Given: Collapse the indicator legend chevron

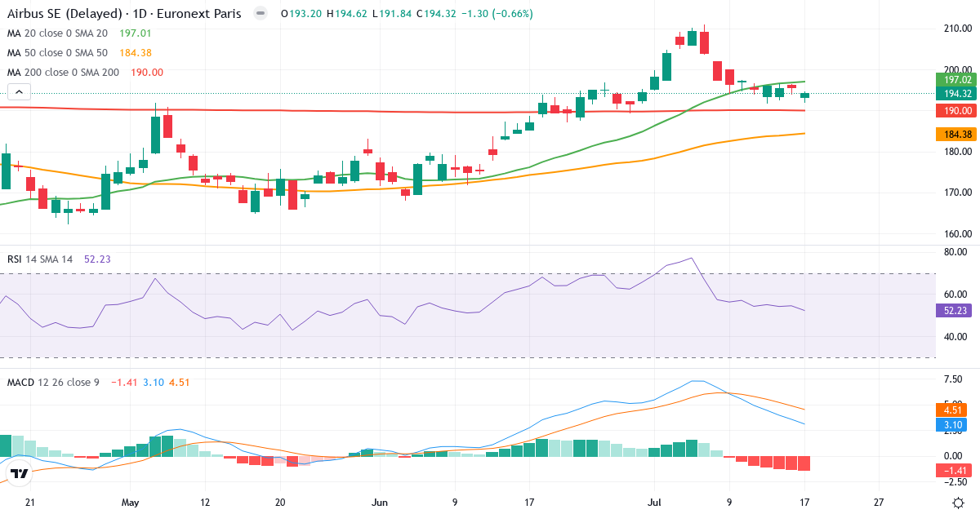Looking at the screenshot, I should tap(20, 92).
